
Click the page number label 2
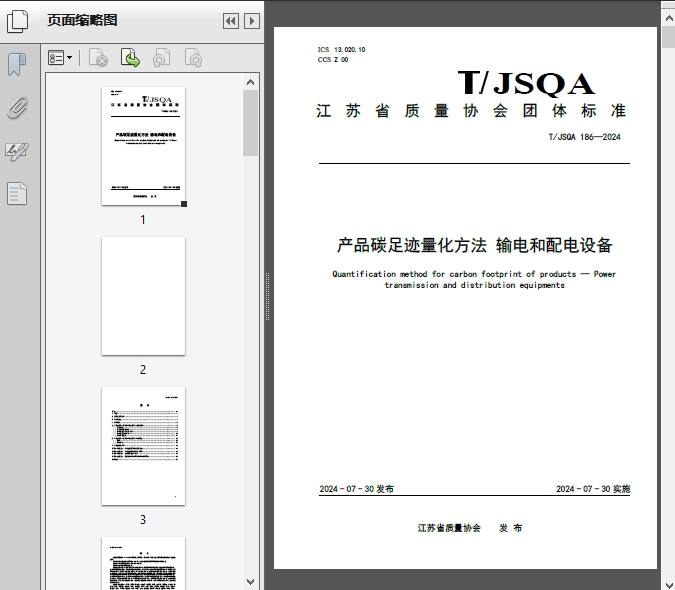pyautogui.click(x=143, y=370)
